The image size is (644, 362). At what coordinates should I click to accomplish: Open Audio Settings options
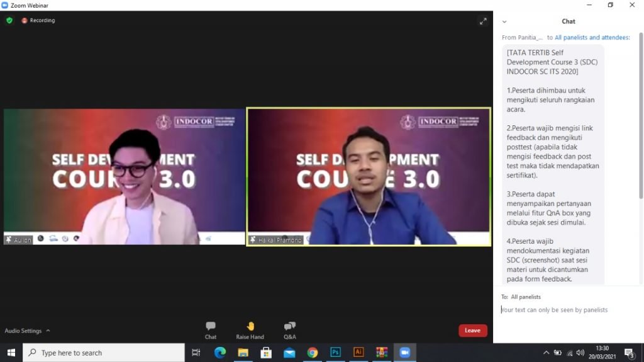[27, 331]
